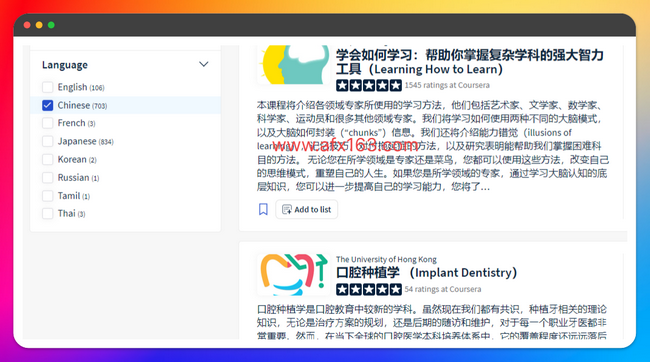Click The University of Hong Kong link

pos(386,259)
